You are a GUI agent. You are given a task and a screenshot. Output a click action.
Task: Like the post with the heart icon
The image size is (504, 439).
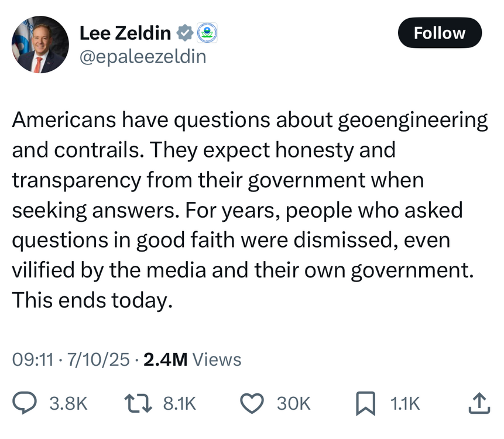tap(253, 403)
